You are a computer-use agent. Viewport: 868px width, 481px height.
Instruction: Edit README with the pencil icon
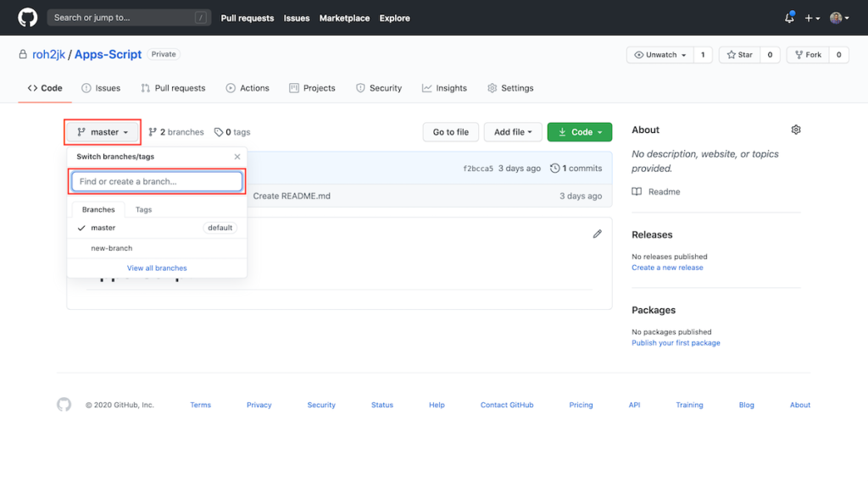(598, 234)
